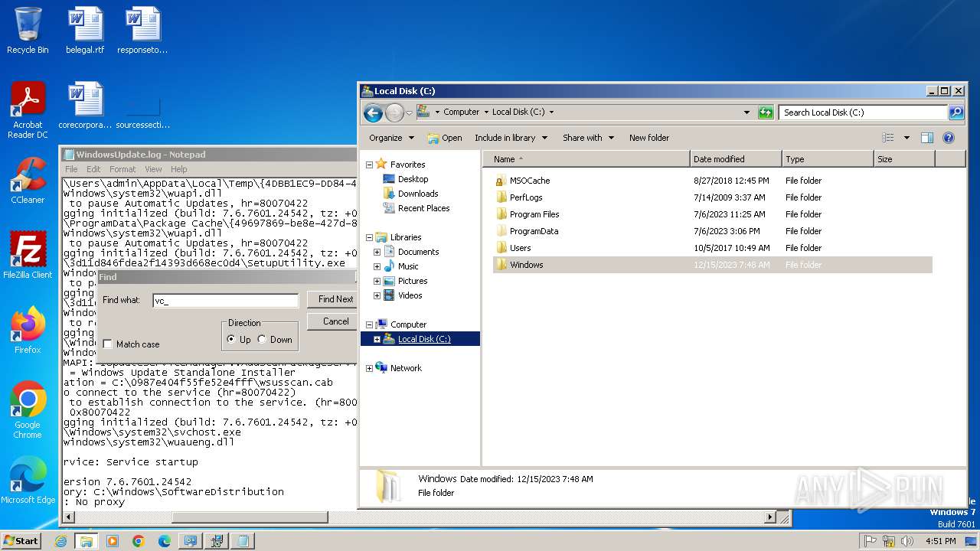The image size is (980, 551).
Task: Click the Open button in Explorer toolbar
Action: coord(444,138)
